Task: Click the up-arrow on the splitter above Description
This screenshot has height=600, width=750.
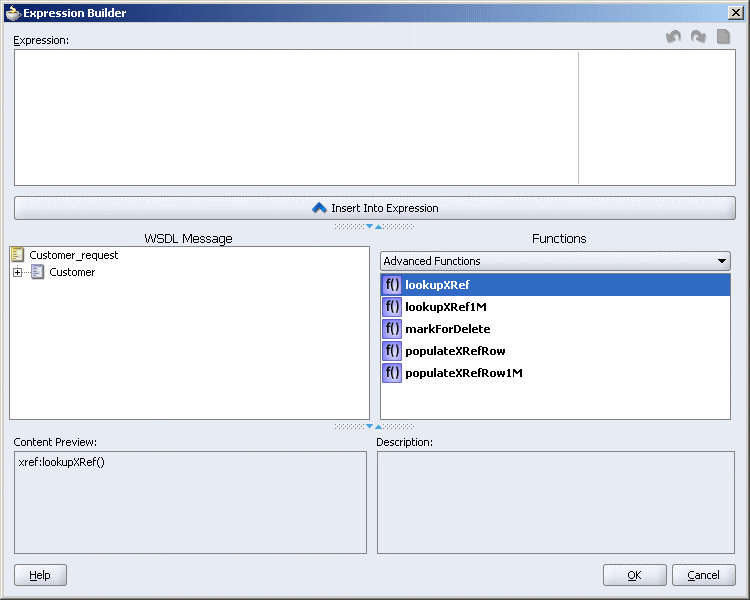Action: (378, 426)
